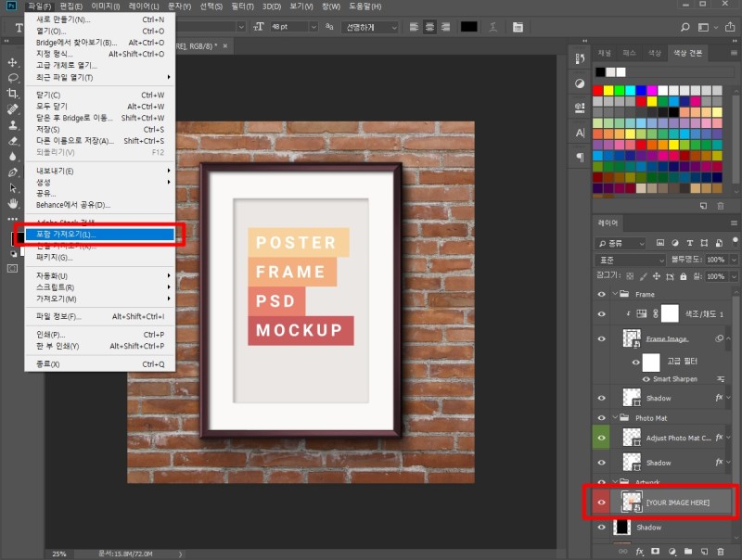Hide the Frame group layer
The height and width of the screenshot is (560, 742).
[602, 294]
